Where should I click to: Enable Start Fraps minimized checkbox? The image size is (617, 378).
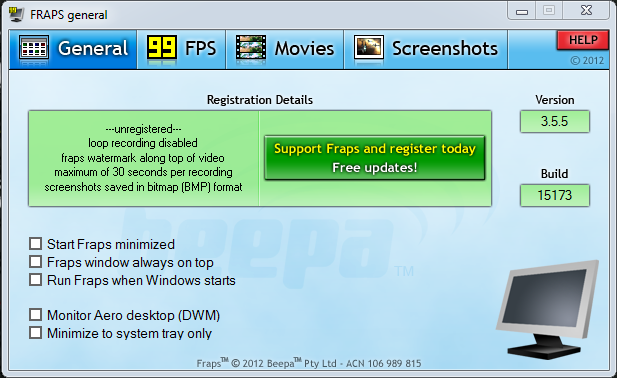pos(35,244)
